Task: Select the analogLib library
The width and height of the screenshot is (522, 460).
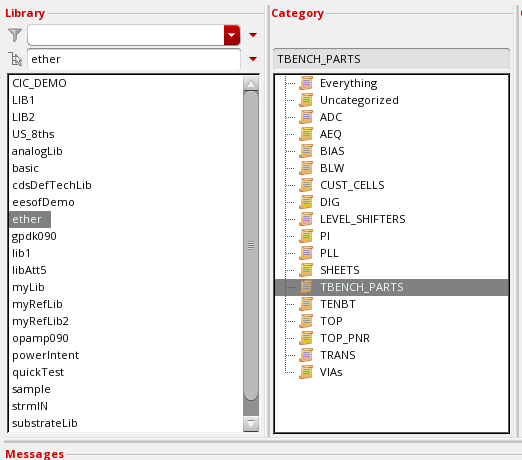Action: pos(37,151)
